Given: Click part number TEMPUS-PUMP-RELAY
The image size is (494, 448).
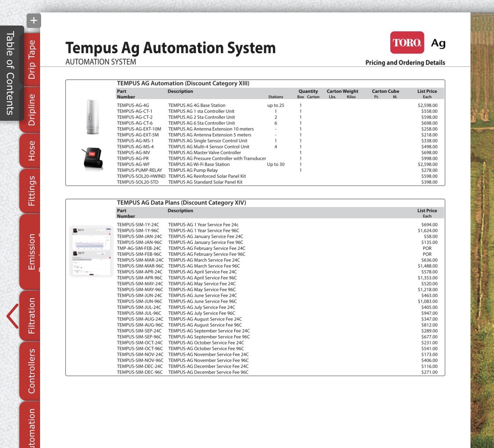Looking at the screenshot, I should (140, 171).
